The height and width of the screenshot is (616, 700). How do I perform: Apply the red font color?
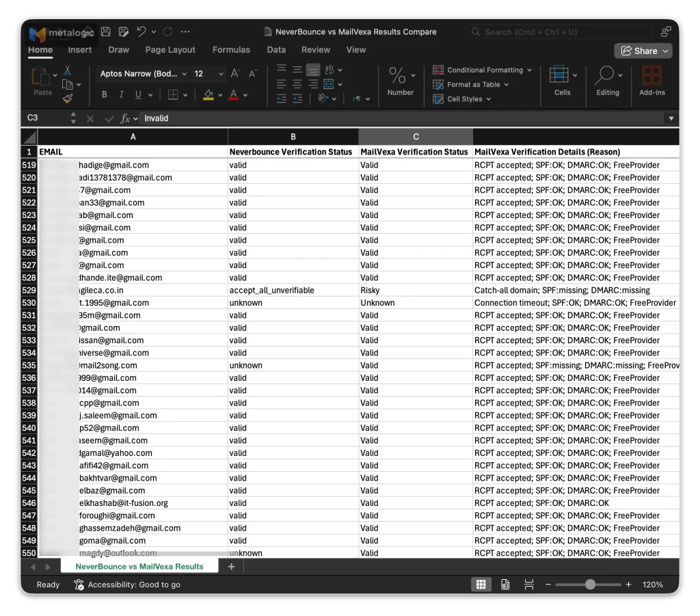click(233, 95)
